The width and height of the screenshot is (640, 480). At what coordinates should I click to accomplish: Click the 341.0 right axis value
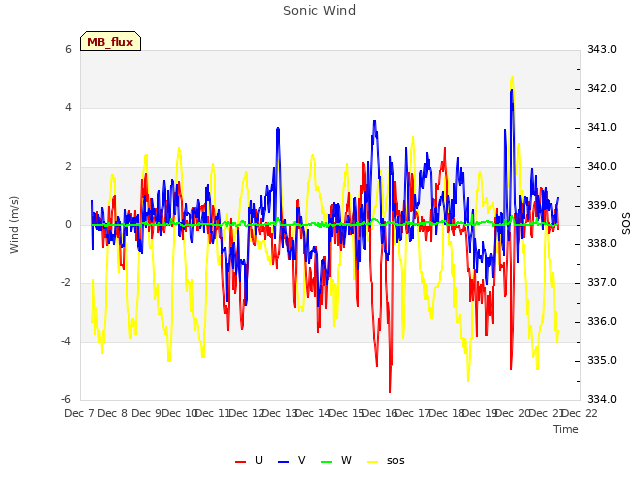coord(602,127)
